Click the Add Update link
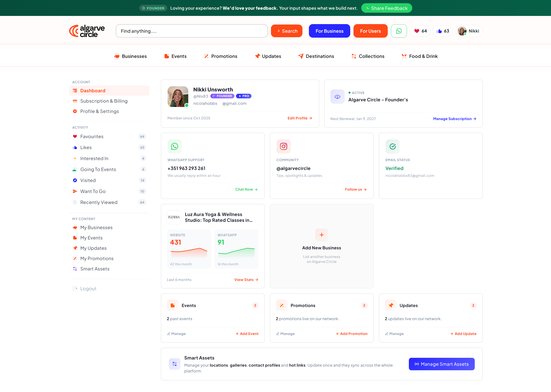Screen dimensions: 551x392 tap(463, 334)
